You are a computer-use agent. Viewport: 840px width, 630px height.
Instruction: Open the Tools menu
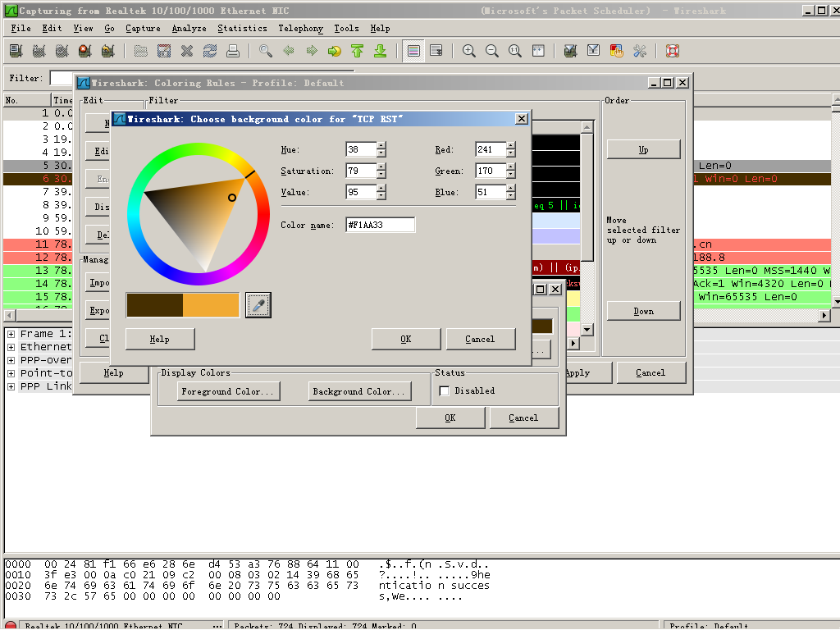click(347, 29)
